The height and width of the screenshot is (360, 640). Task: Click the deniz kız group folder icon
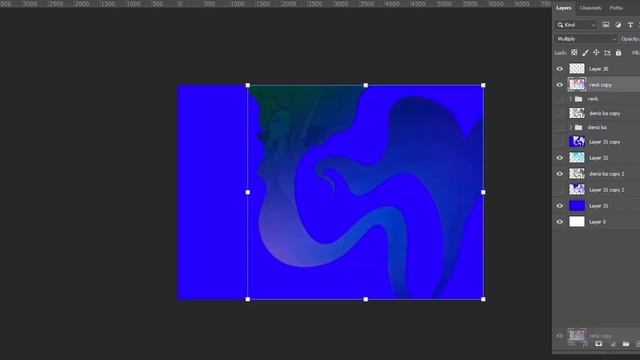578,127
